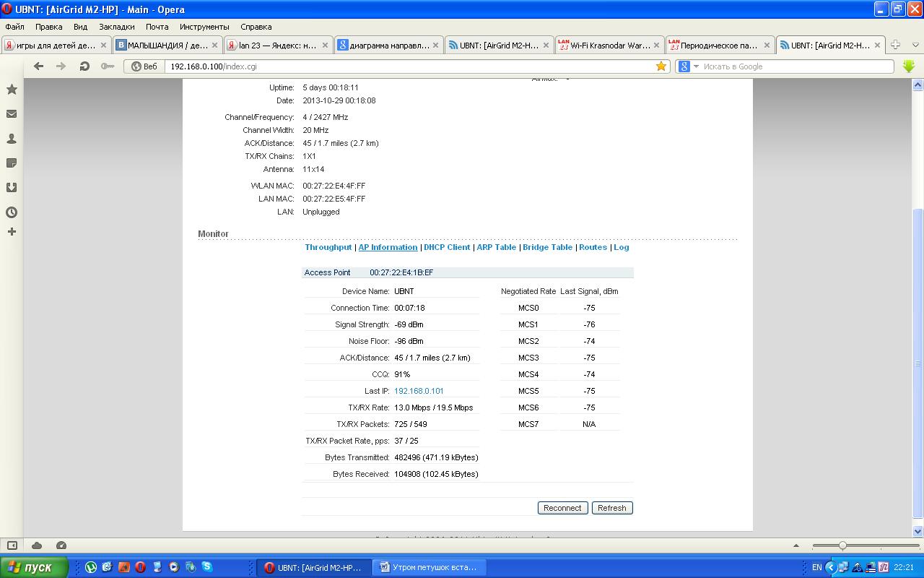
Task: Select the WLAN MAC value 00:27:22:E4:4F:FF
Action: [334, 186]
